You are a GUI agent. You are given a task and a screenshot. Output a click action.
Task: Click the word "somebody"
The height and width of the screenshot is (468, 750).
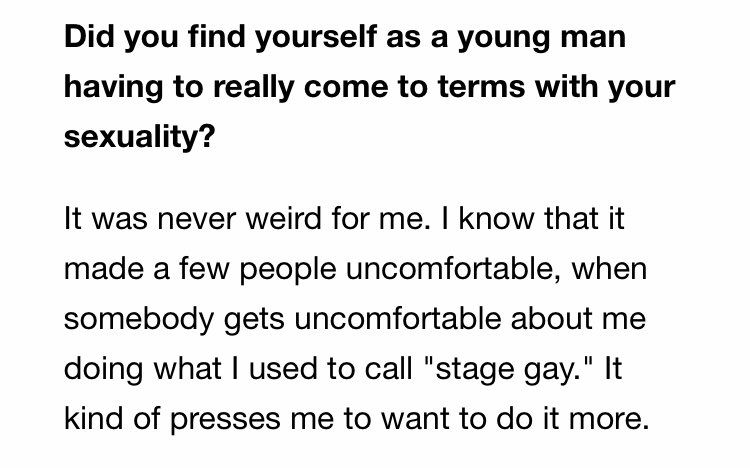(139, 320)
